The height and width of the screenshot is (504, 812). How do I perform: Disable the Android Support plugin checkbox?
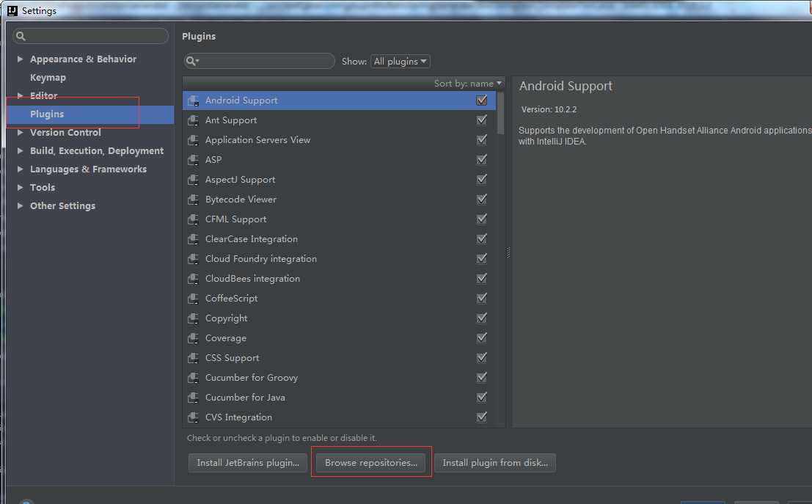(482, 100)
